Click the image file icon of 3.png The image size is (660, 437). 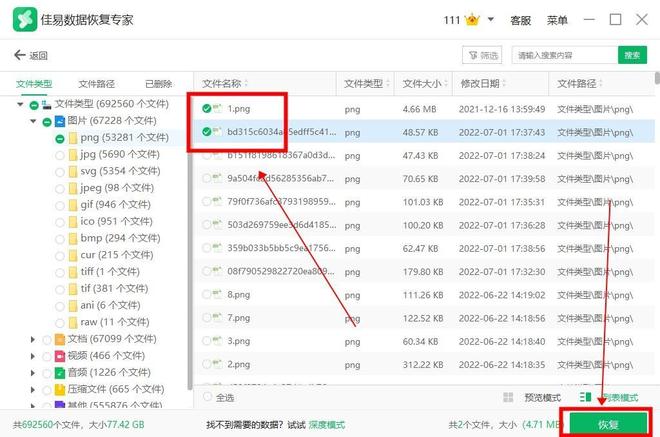point(217,341)
